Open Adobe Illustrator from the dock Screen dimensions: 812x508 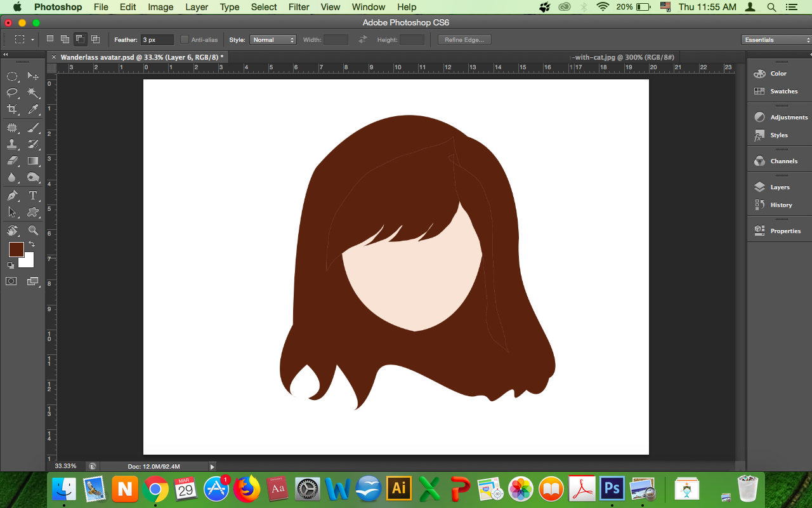(x=399, y=488)
